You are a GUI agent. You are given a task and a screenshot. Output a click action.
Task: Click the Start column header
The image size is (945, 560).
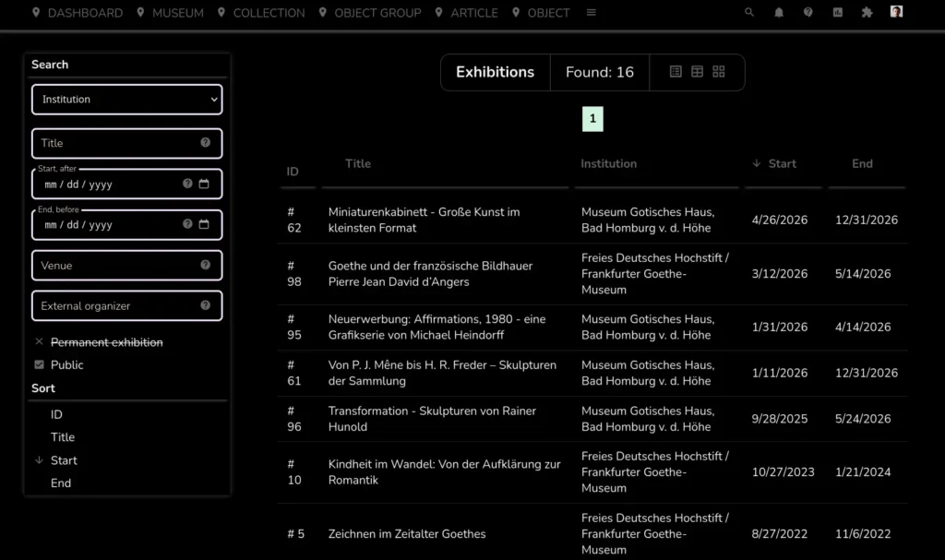pos(783,163)
